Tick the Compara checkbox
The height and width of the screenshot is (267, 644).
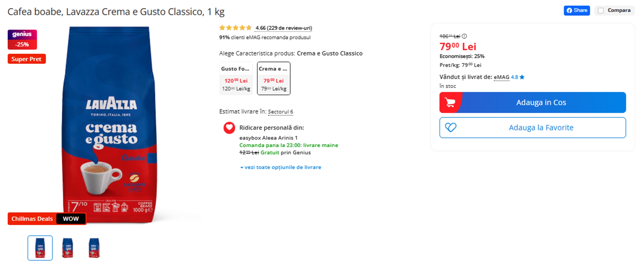pyautogui.click(x=600, y=11)
